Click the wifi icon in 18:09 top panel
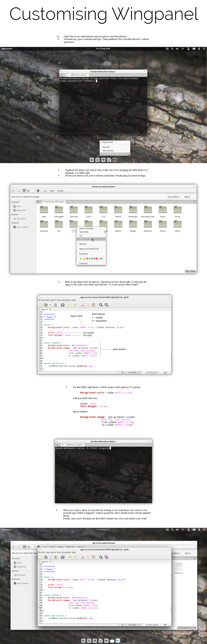207x644 pixels. [183, 49]
